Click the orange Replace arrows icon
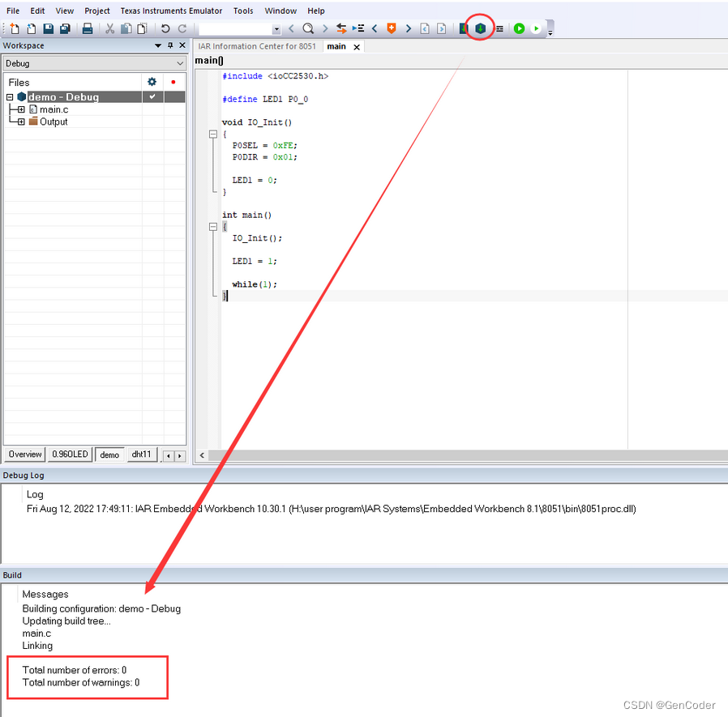Screen dimensions: 728x717 coord(341,29)
